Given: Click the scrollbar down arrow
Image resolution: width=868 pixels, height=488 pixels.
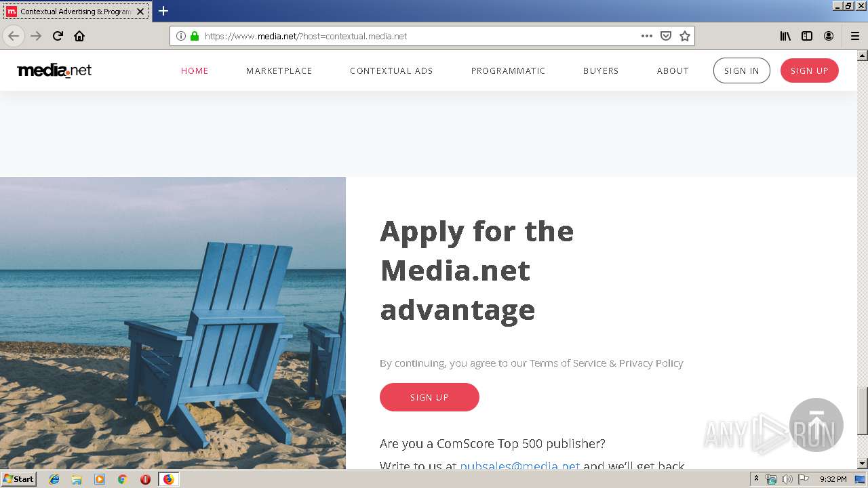Looking at the screenshot, I should (862, 464).
